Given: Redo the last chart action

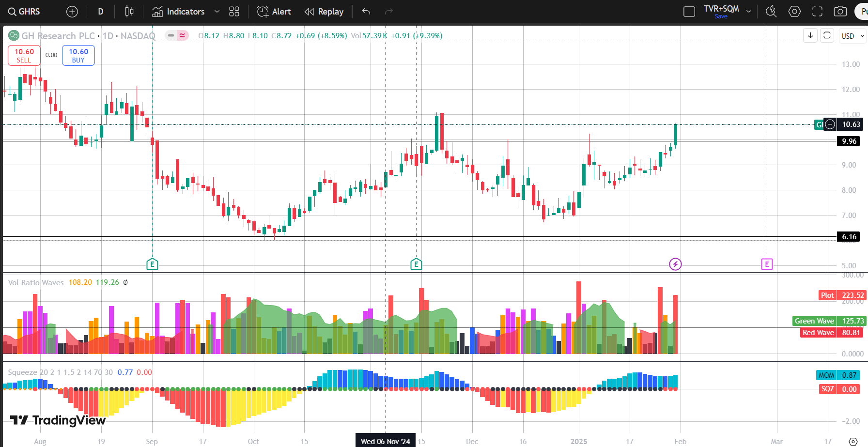Looking at the screenshot, I should 388,12.
